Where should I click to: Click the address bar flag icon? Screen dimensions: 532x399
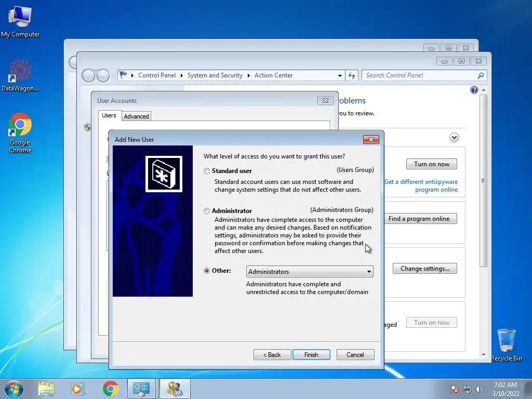123,75
